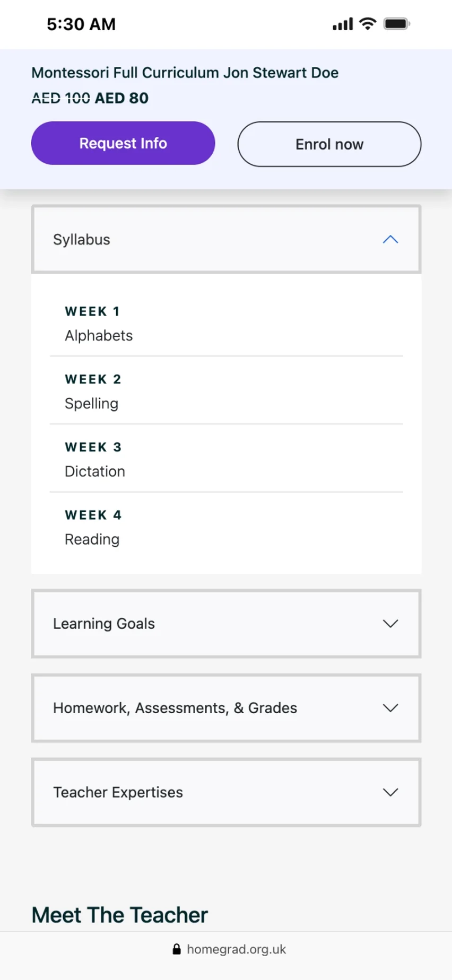This screenshot has width=452, height=980.
Task: Tap the Meet The Teacher heading
Action: tap(119, 914)
